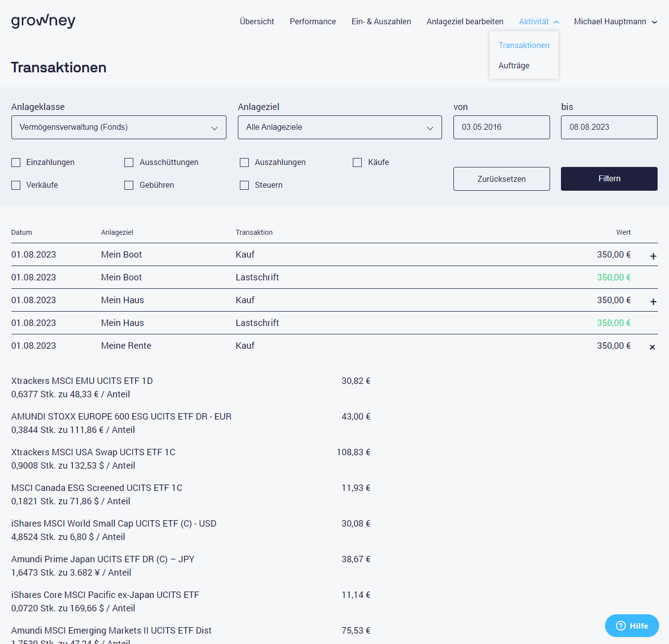Screen dimensions: 669x644
Task: Select Aufträge in the Aktivität submenu
Action: click(514, 65)
